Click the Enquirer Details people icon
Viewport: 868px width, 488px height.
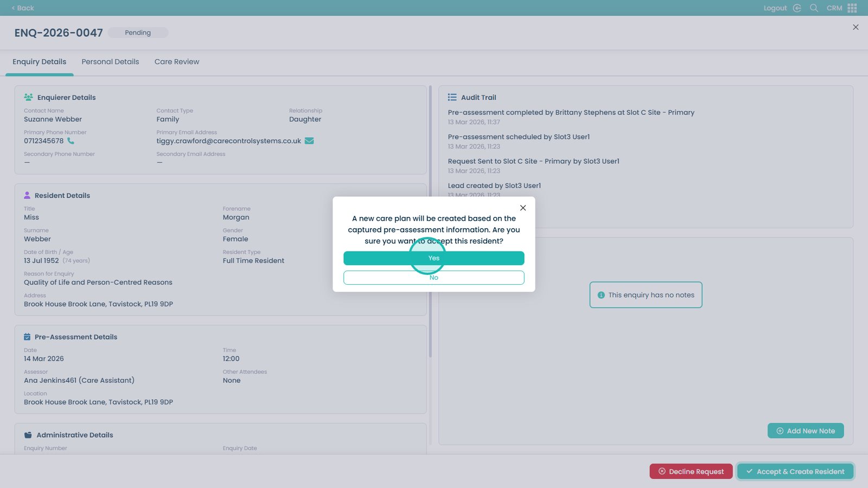pyautogui.click(x=28, y=98)
